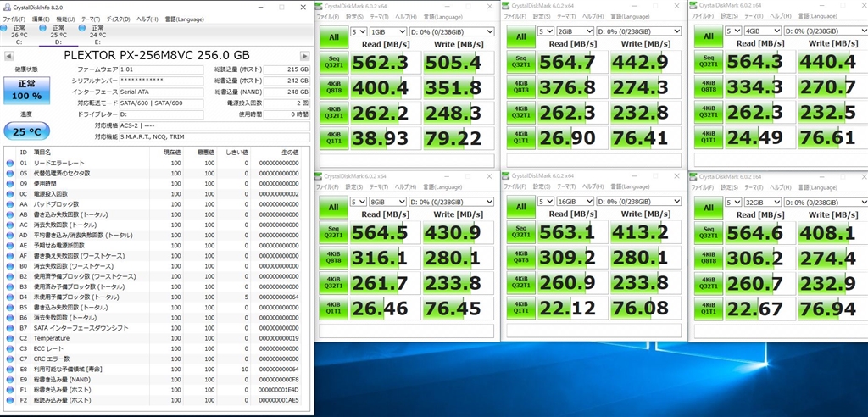Run Seq Q32T1 test in 2GiB window

point(521,63)
